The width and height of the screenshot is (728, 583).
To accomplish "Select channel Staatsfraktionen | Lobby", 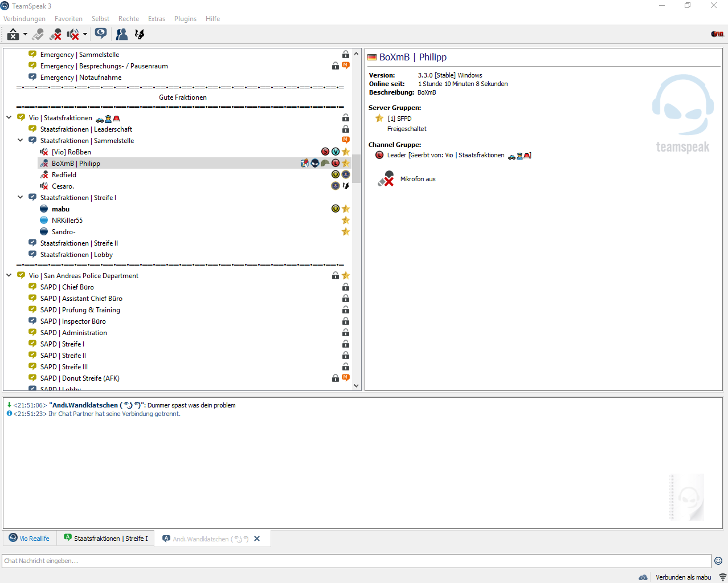I will tap(76, 255).
